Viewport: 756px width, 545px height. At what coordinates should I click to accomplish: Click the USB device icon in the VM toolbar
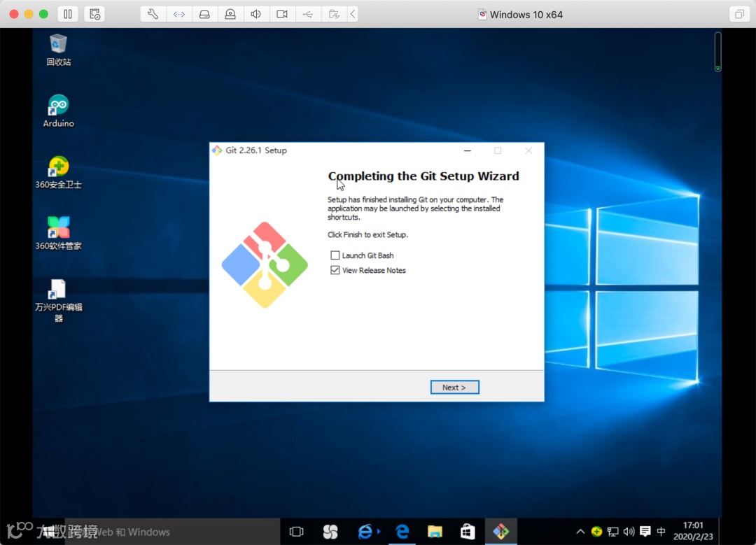(308, 14)
